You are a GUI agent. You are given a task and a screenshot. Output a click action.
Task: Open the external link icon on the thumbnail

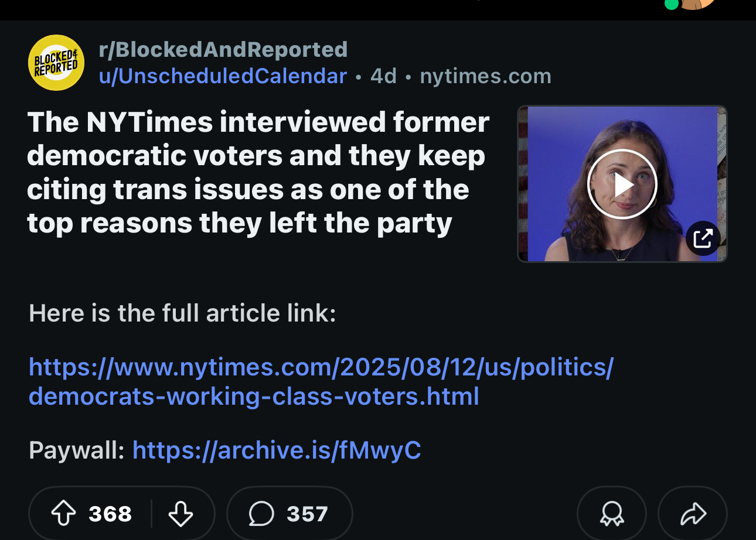(x=703, y=238)
